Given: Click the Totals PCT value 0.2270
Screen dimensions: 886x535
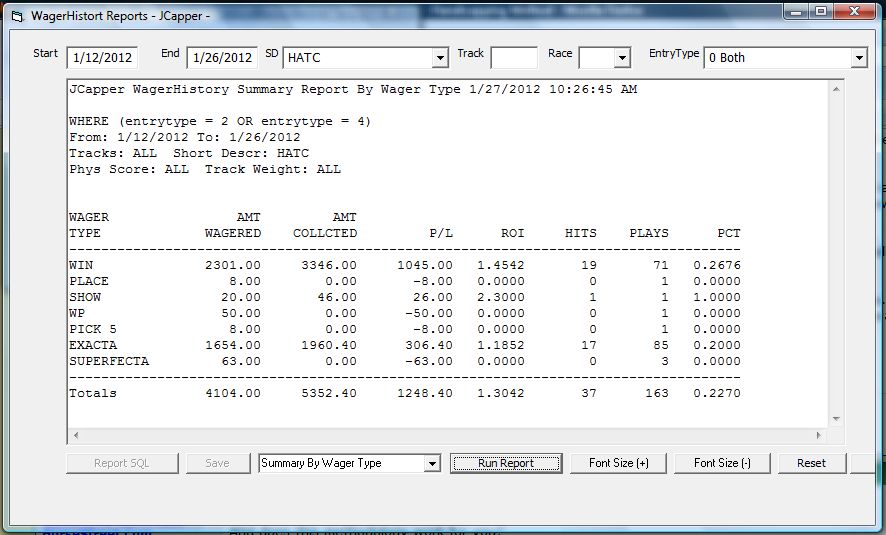Looking at the screenshot, I should pos(716,393).
